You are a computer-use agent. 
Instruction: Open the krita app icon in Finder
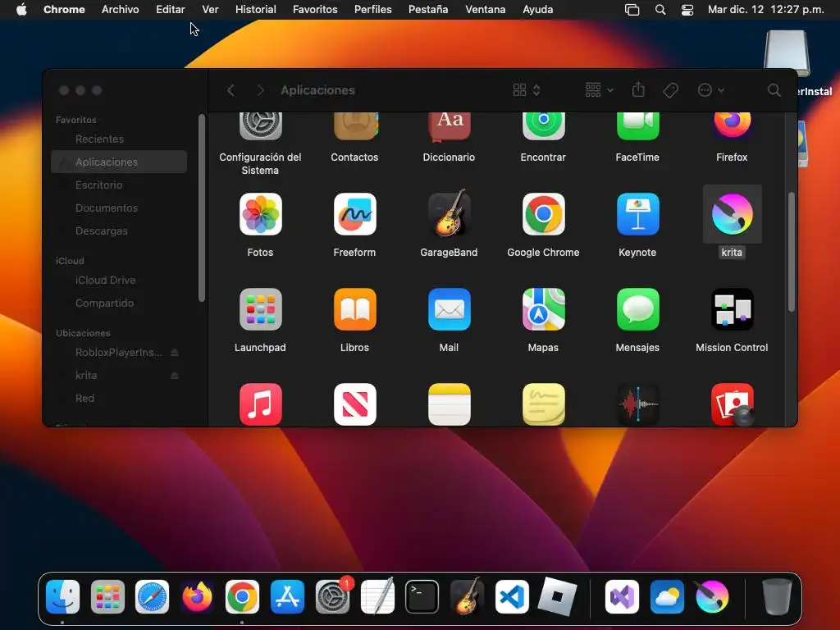click(732, 214)
